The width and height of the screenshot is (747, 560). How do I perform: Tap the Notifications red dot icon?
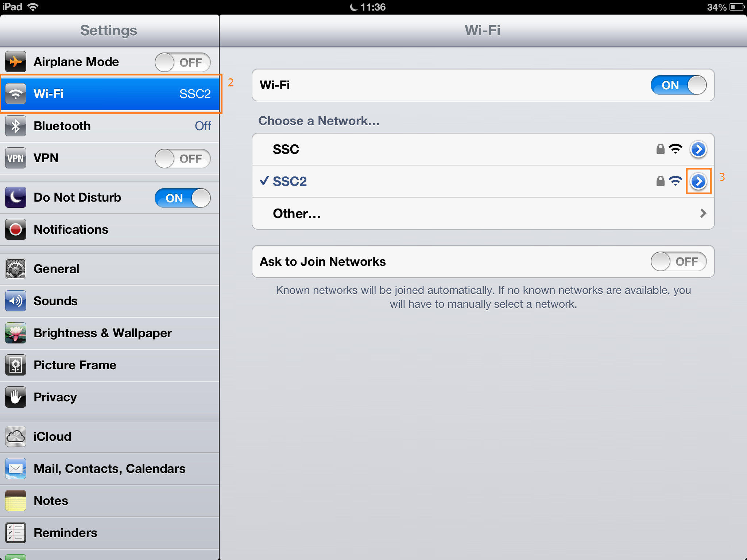point(16,229)
